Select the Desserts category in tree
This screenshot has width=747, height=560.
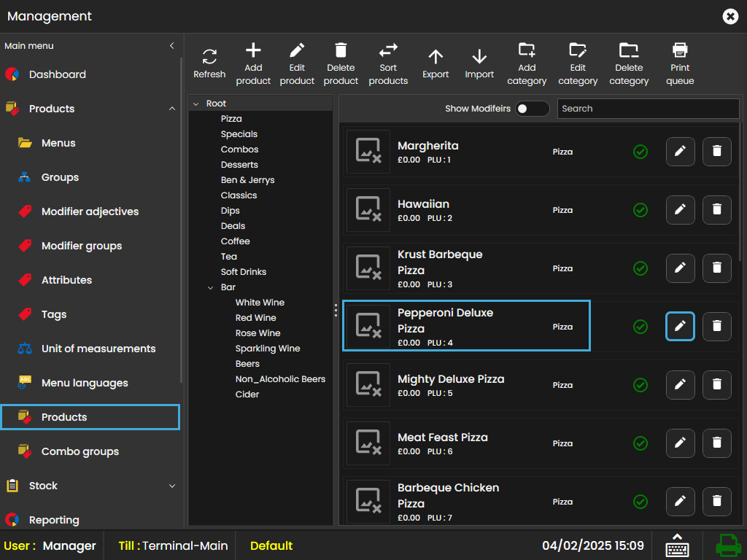239,165
